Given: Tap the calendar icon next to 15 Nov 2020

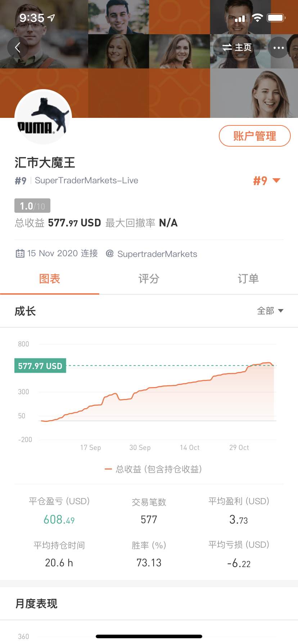Looking at the screenshot, I should point(20,253).
